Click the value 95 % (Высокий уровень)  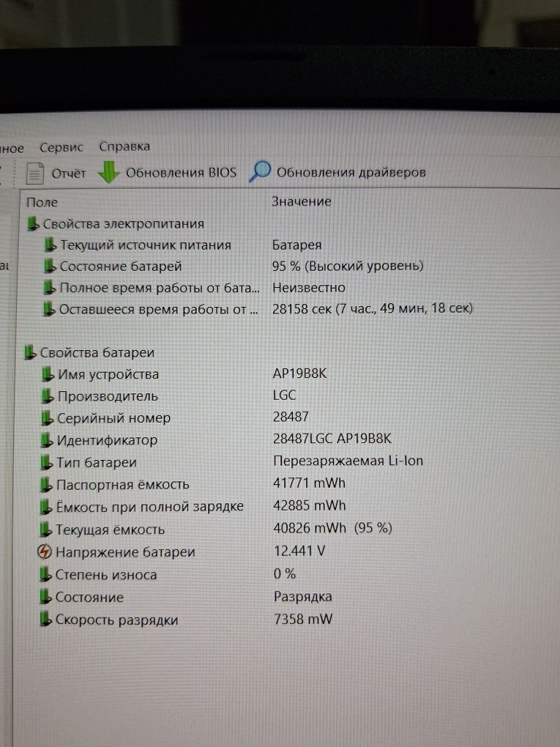click(x=348, y=266)
